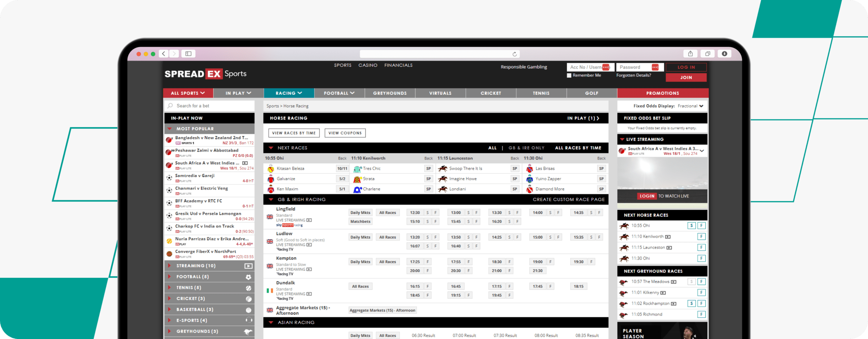This screenshot has width=868, height=339.
Task: Open the browser share icon
Action: point(690,54)
